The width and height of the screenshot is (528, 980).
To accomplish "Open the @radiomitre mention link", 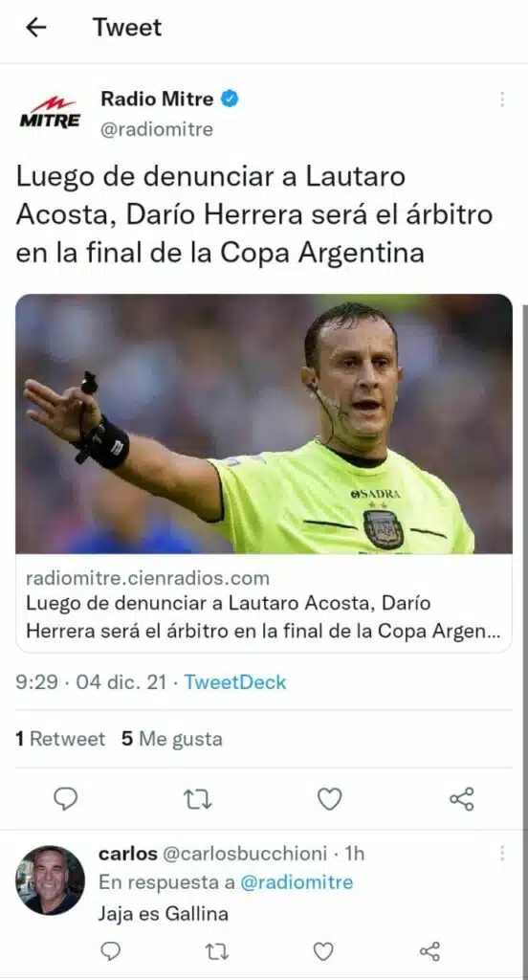I will pos(297,882).
